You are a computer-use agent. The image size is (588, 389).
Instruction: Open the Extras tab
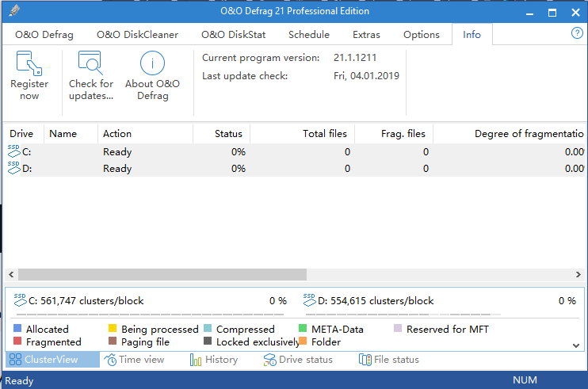click(x=366, y=35)
